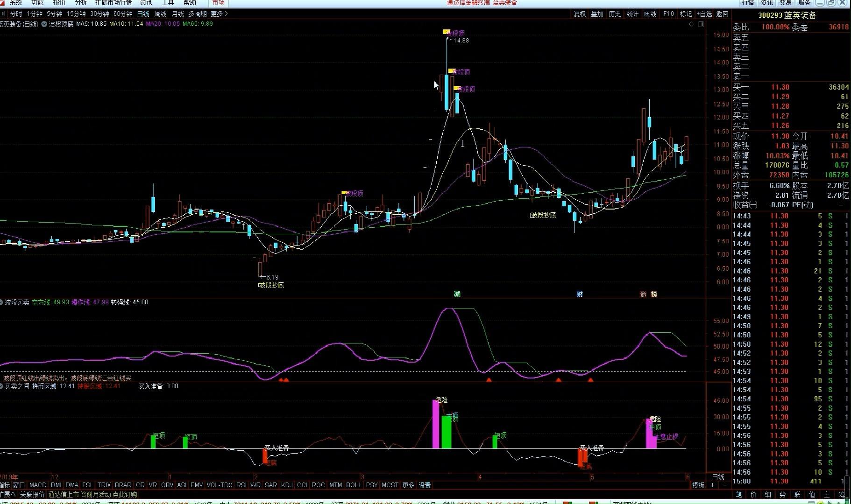Click the 买卖之间 indicator circle icon
851x504 pixels.
pos(1,386)
